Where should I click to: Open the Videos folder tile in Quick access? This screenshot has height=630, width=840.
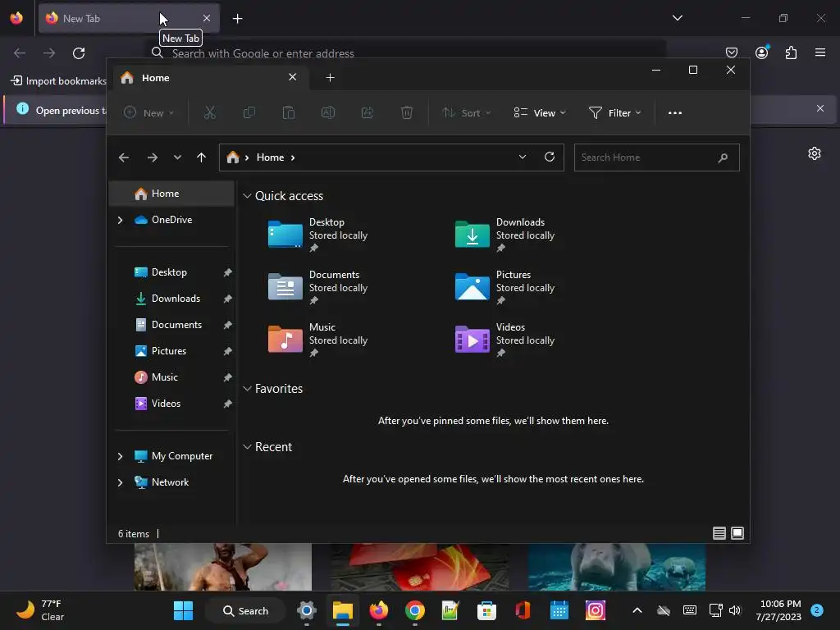coord(504,340)
